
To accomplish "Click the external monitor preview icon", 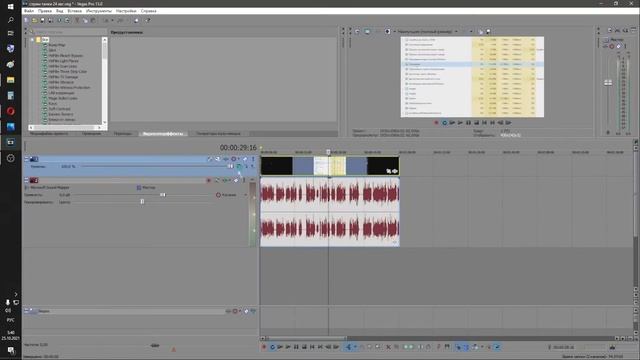I will tap(367, 31).
